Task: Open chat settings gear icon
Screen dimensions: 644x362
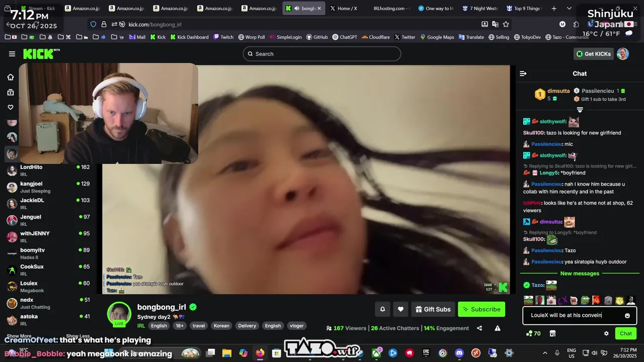Action: tap(606, 333)
